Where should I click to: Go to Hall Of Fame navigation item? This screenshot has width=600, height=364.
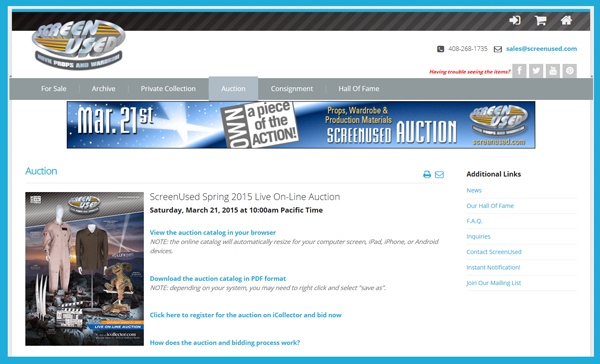[359, 89]
